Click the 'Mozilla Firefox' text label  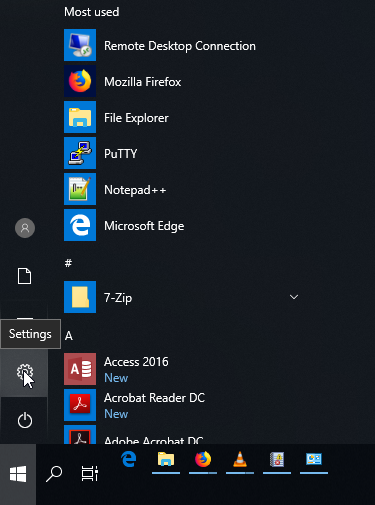tap(143, 82)
